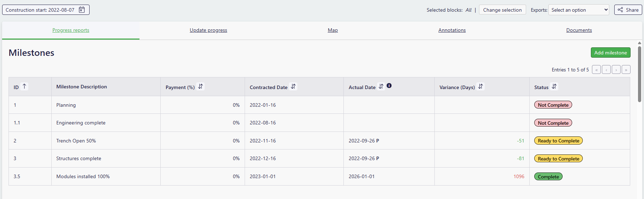Screen dimensions: 644x199
Task: Go to the next page of entries
Action: [x=616, y=70]
